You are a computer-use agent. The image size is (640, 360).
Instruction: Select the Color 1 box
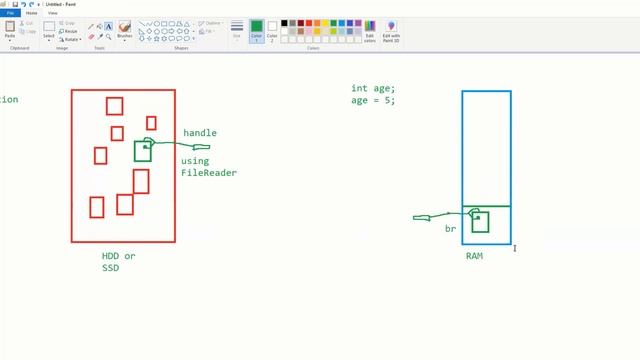(257, 31)
